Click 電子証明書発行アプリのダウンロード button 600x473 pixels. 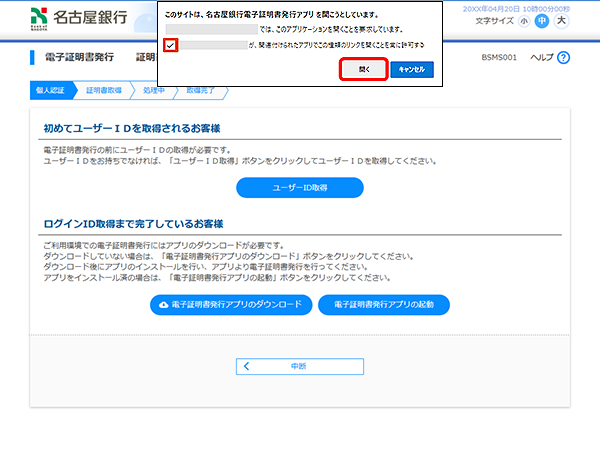tap(230, 304)
